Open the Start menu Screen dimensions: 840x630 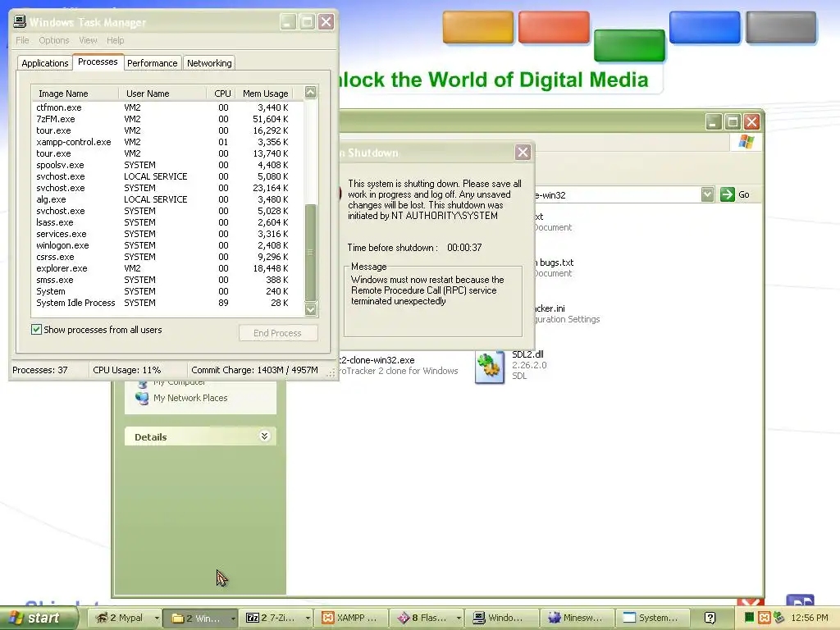pyautogui.click(x=39, y=618)
